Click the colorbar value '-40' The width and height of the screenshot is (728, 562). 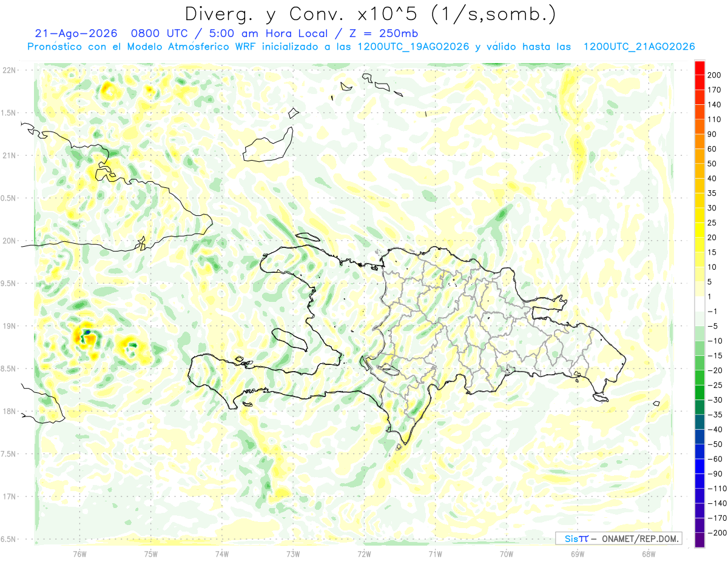(715, 429)
